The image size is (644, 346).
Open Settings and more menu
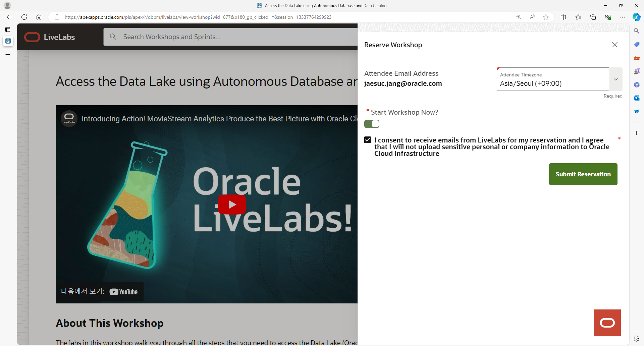623,17
